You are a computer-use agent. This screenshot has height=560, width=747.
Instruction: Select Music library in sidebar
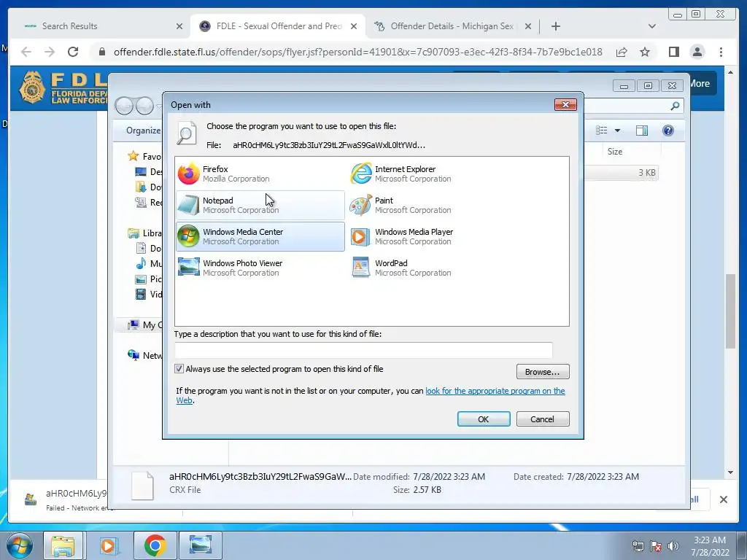tap(149, 263)
